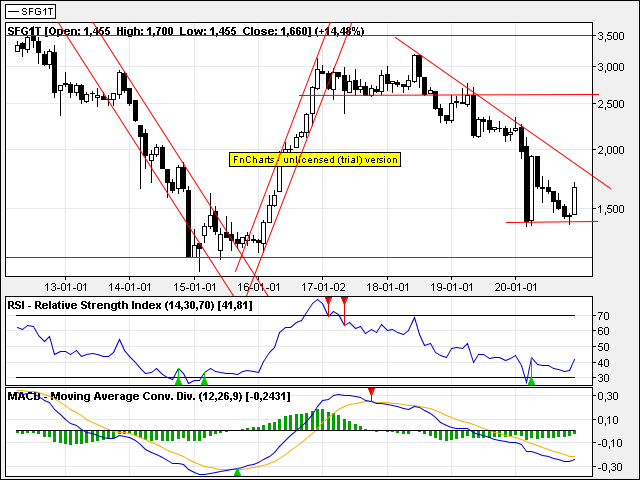Click the MACD 0,10 axis label
This screenshot has height=480, width=640.
click(610, 420)
